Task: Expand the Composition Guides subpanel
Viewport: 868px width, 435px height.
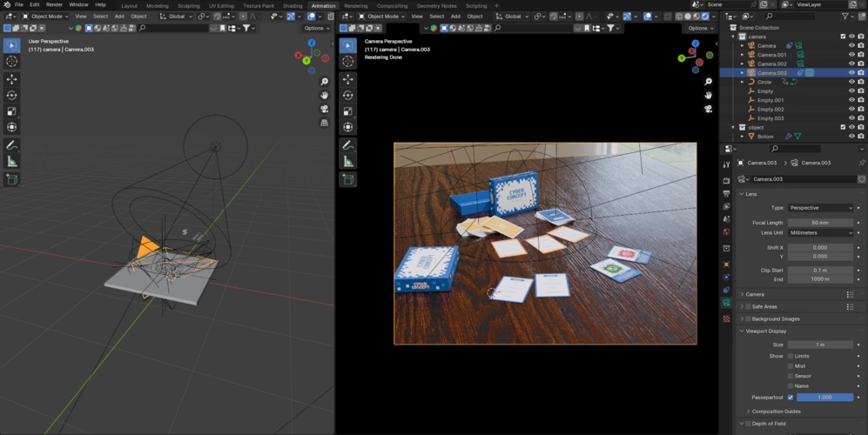Action: click(x=749, y=412)
